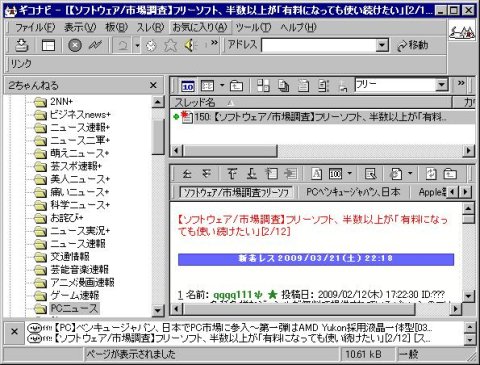
Task: Close the 2ちゃんねる board panel
Action: [153, 85]
